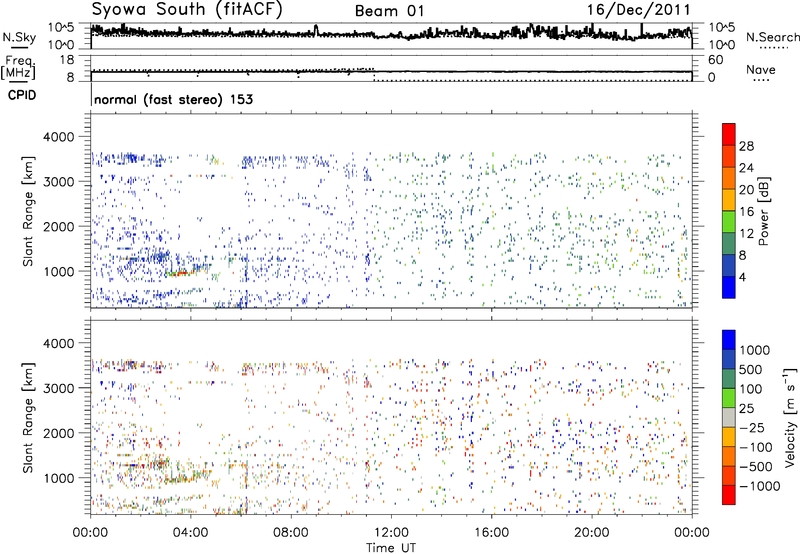Select the 'Freq. [MHz]' axis label
The image size is (800, 554).
[x=20, y=67]
